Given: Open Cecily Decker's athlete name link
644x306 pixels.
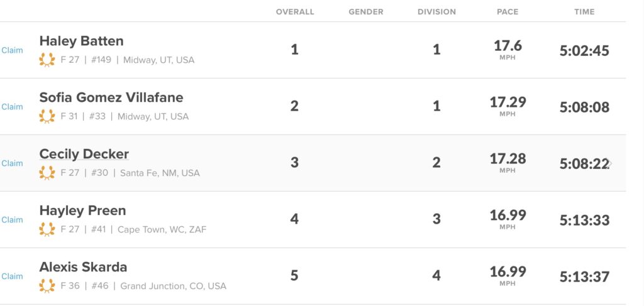Looking at the screenshot, I should point(84,155).
